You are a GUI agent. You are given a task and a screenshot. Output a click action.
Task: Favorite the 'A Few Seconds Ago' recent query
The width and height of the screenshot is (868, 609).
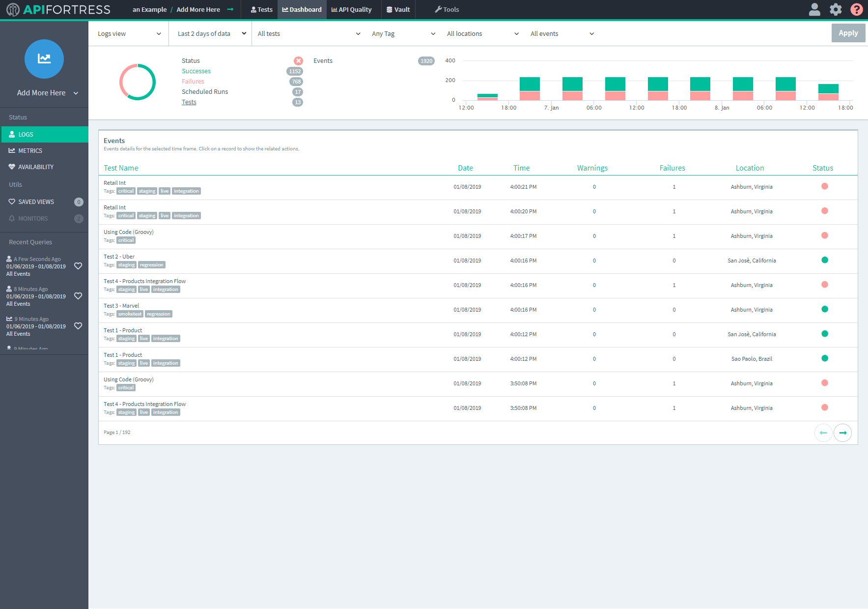coord(78,266)
